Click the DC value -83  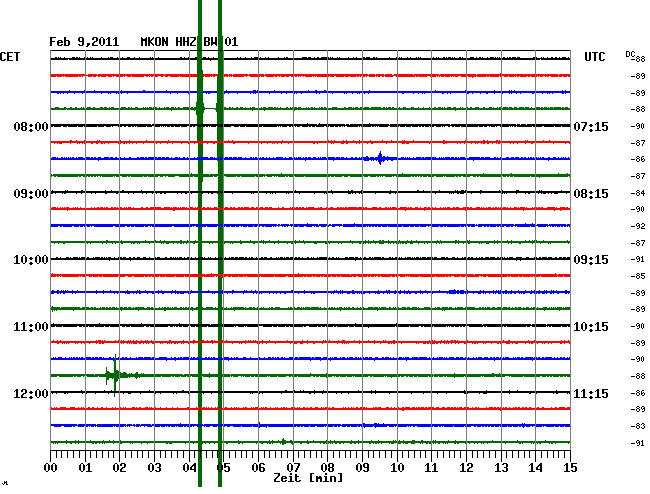(x=638, y=426)
